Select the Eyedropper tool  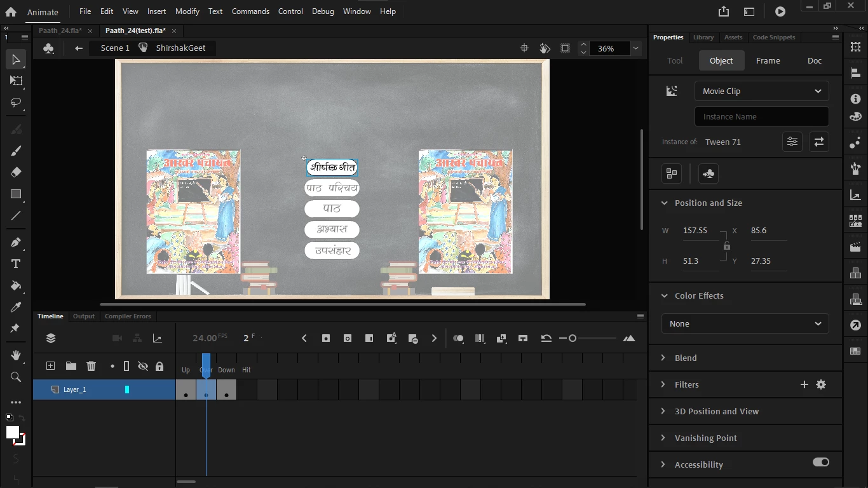16,307
